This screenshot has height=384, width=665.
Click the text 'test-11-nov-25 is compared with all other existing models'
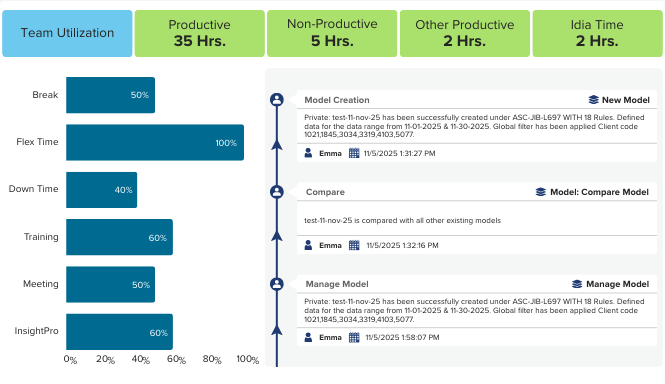pos(402,221)
